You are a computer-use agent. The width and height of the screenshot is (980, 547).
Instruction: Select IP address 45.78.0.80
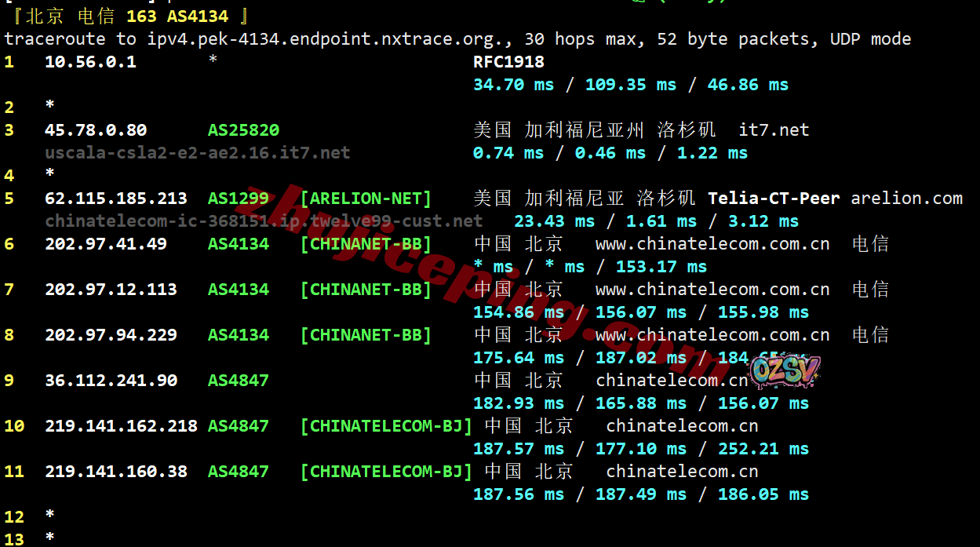96,130
